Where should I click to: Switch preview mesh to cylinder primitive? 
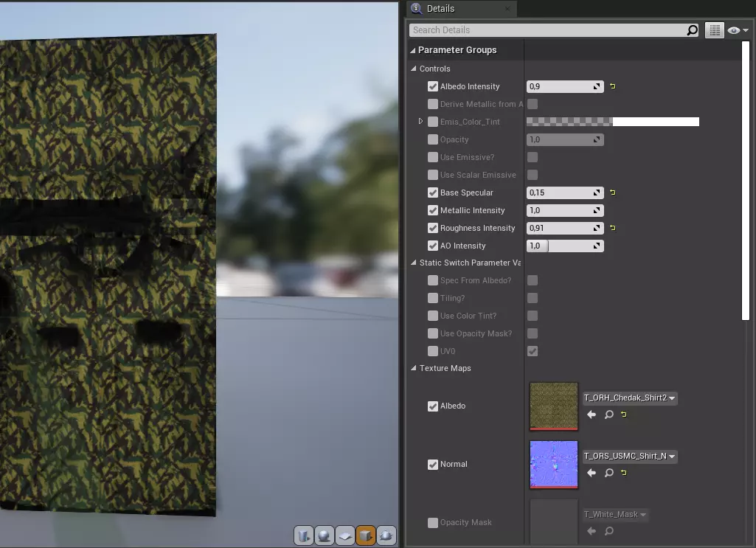(305, 535)
